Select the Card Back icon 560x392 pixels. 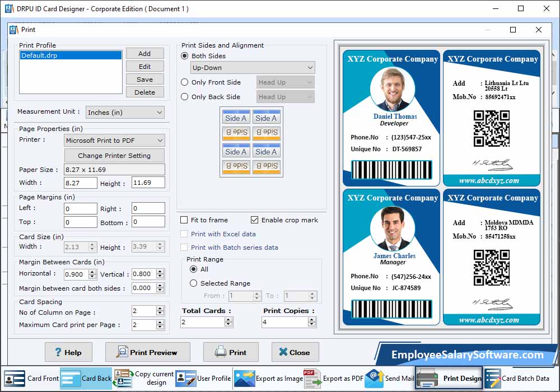coord(71,379)
